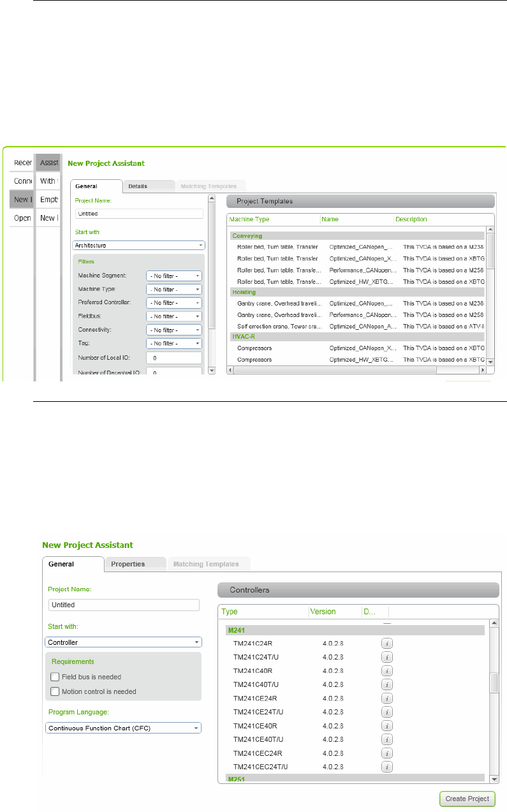The image size is (507, 812).
Task: Open info for TM241CEC24T/U controller
Action: point(387,767)
